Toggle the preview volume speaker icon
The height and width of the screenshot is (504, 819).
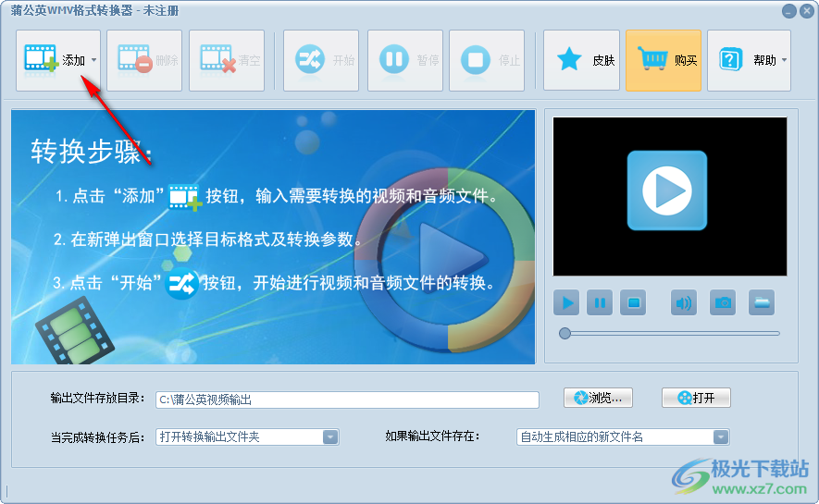[684, 302]
